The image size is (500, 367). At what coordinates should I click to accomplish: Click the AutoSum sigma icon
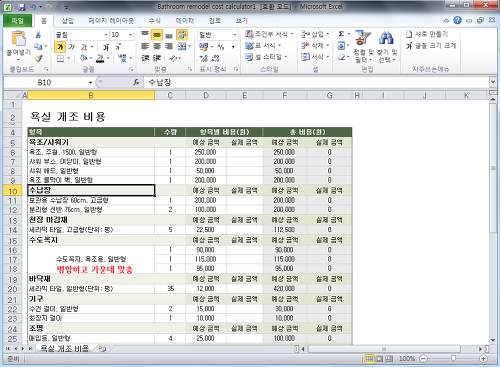pos(341,34)
